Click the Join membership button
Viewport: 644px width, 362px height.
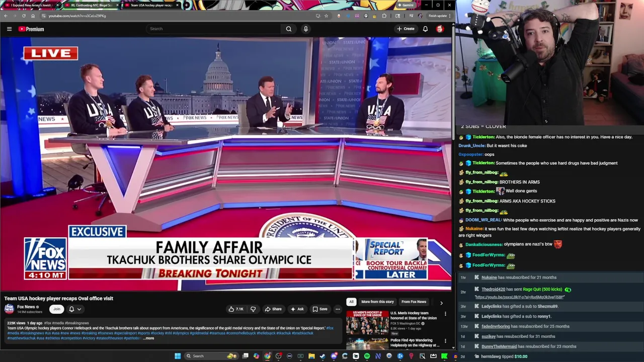57,309
